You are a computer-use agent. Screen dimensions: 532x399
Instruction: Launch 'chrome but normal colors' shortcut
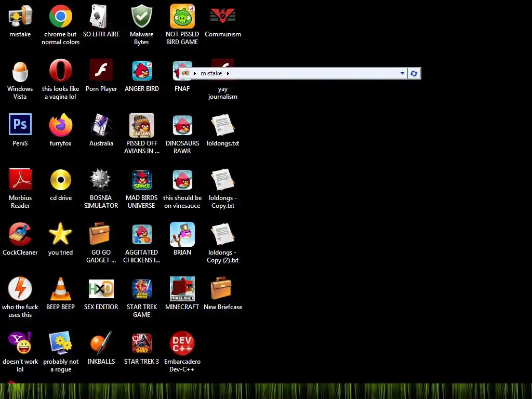[60, 16]
